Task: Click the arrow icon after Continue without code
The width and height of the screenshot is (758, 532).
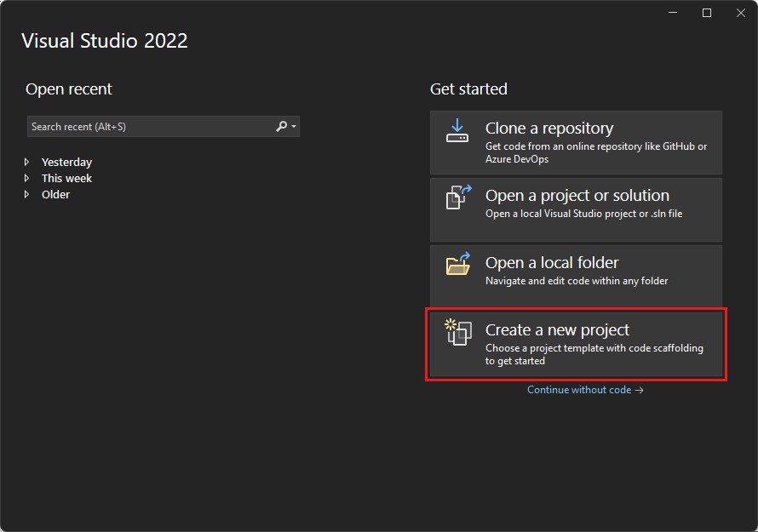Action: pos(640,390)
